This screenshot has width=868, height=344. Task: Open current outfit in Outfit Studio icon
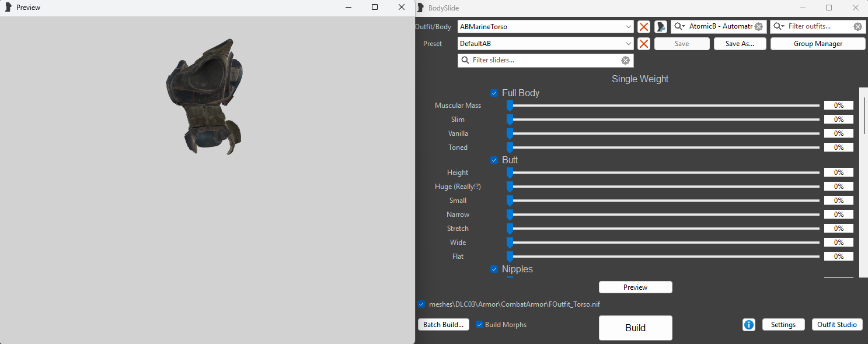[660, 27]
